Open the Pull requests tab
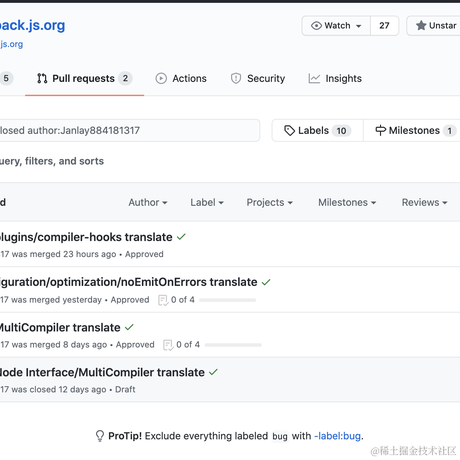The width and height of the screenshot is (460, 460). [x=84, y=79]
